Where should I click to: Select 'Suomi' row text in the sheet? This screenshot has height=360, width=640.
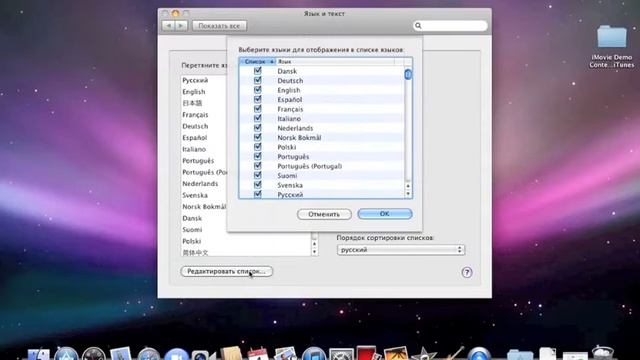[287, 176]
